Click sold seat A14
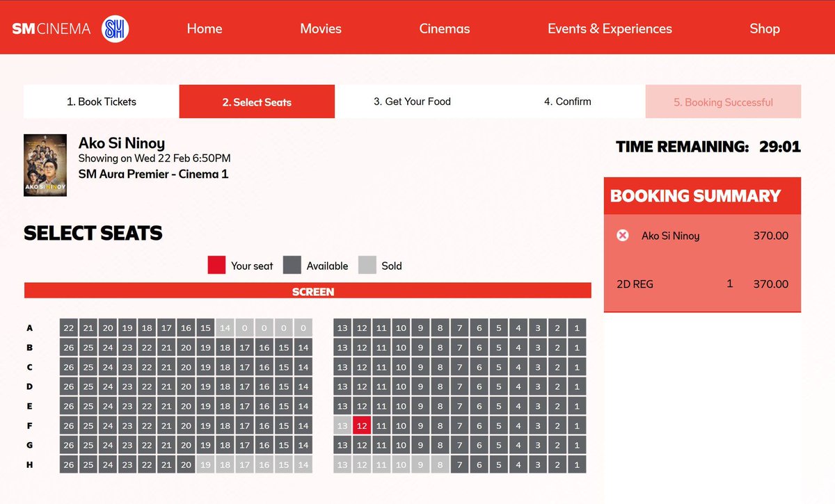This screenshot has height=504, width=835. [x=225, y=328]
